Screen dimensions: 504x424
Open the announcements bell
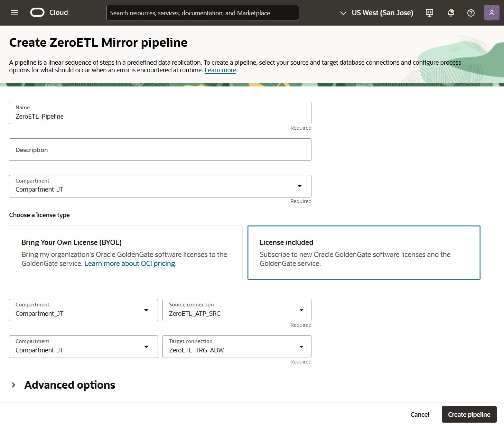tap(450, 13)
